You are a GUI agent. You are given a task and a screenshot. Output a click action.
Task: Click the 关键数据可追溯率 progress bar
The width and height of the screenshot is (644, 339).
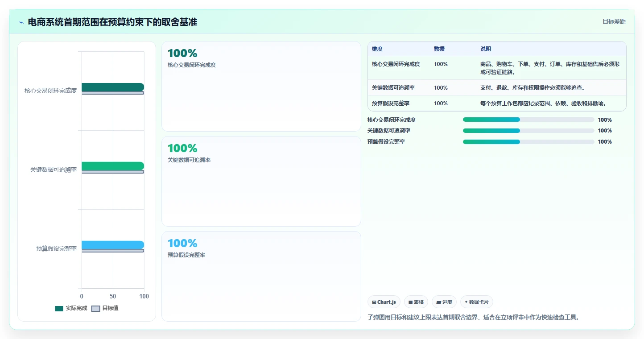pyautogui.click(x=528, y=131)
